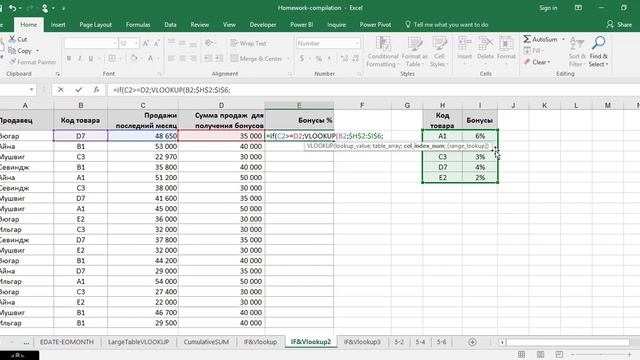640x360 pixels.
Task: Open the AutoSum dropdown arrow
Action: pyautogui.click(x=563, y=39)
